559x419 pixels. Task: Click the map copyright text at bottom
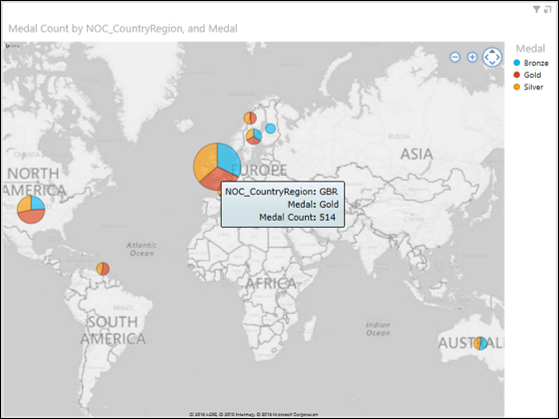tap(253, 414)
